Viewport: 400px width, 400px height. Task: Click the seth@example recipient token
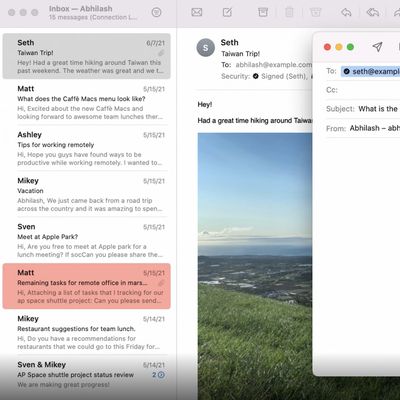click(x=370, y=71)
